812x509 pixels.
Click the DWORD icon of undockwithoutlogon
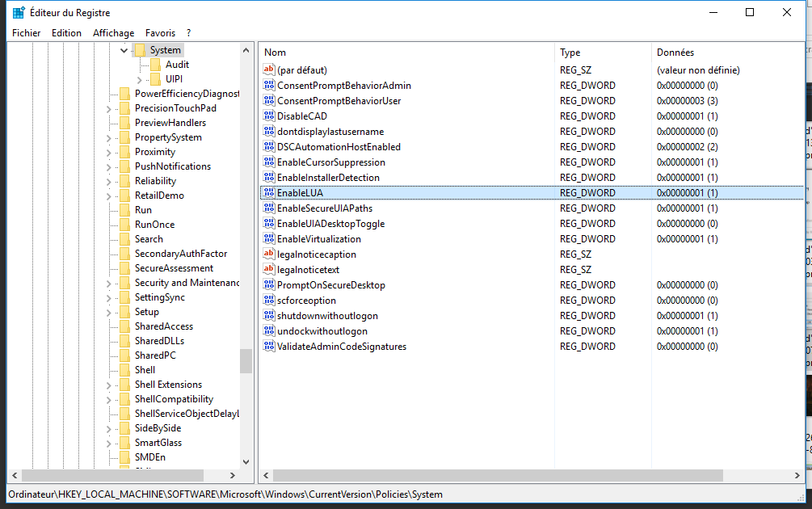(x=269, y=331)
